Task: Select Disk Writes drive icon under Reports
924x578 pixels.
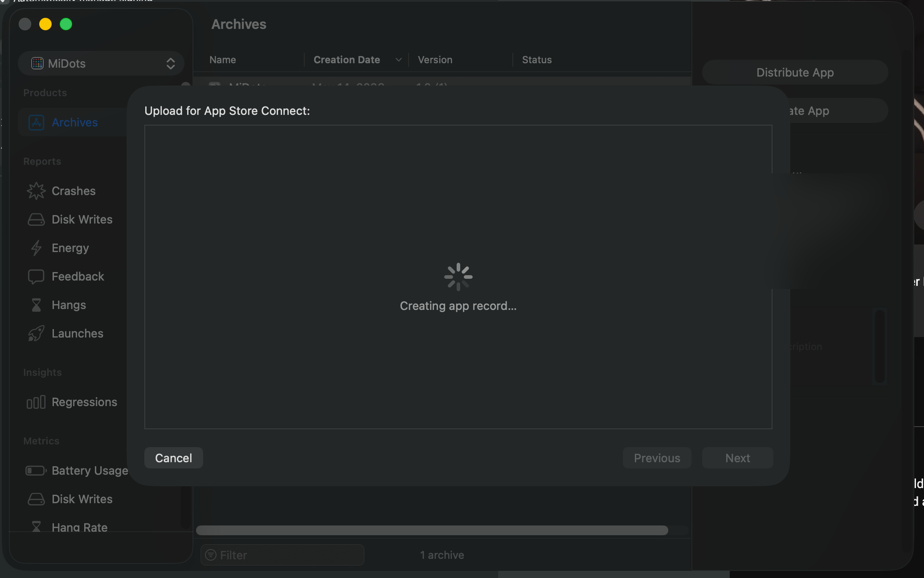Action: coord(36,220)
